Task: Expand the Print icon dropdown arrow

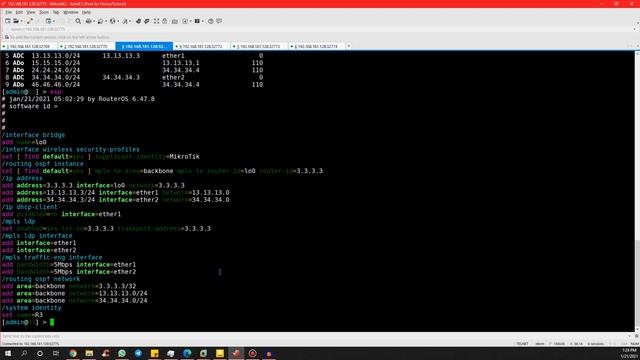Action: (94, 21)
